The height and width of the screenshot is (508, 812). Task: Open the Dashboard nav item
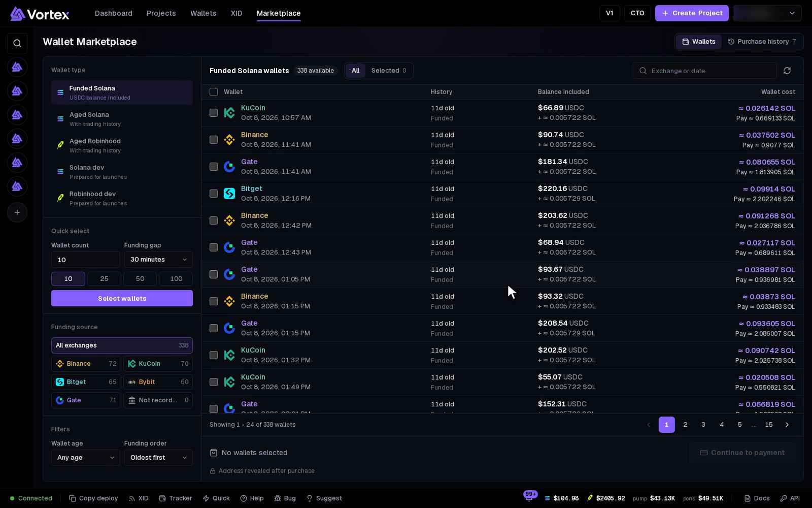(114, 13)
